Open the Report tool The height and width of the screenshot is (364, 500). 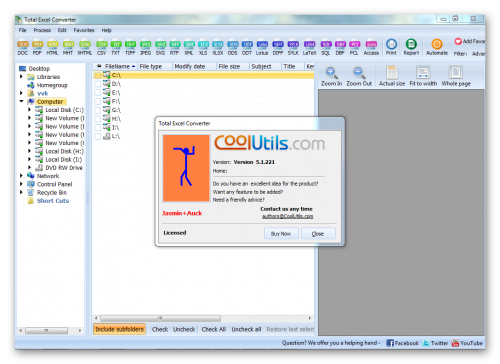(x=411, y=47)
